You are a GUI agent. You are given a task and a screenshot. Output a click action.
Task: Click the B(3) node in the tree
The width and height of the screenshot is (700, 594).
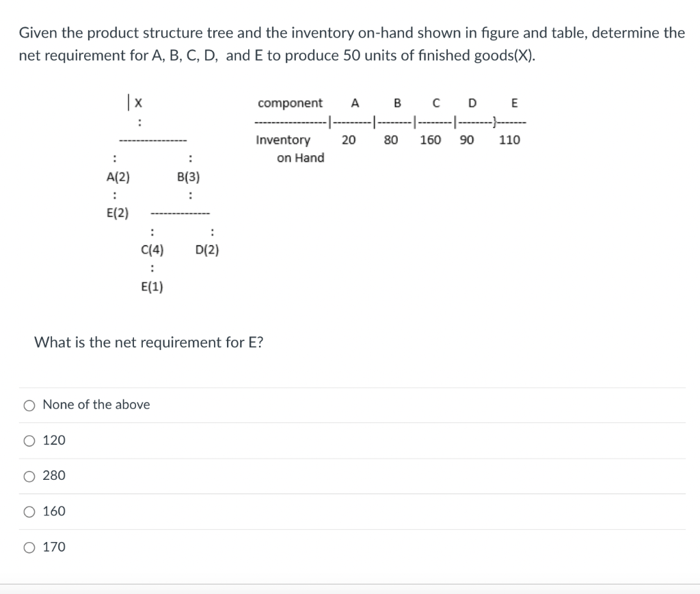tap(189, 177)
